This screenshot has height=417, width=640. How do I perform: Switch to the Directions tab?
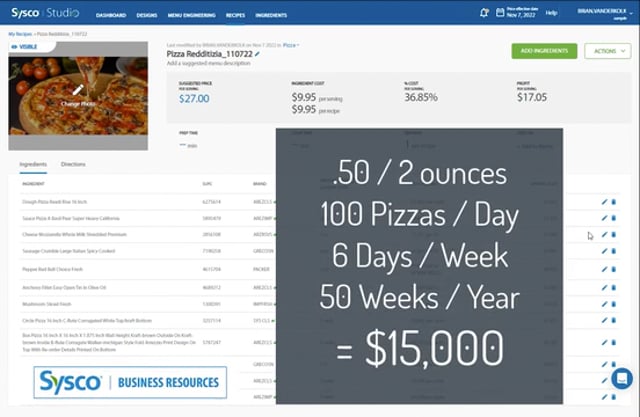(x=73, y=164)
